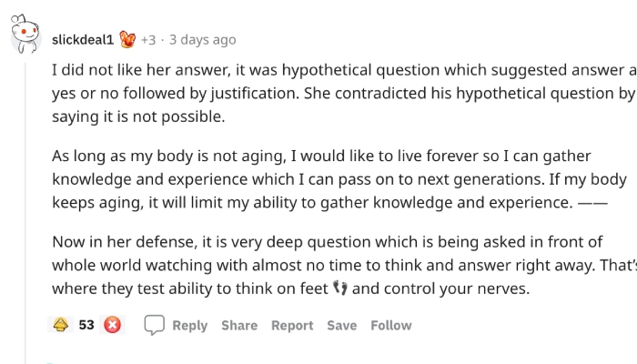637x364 pixels.
Task: Share this comment
Action: tap(239, 326)
